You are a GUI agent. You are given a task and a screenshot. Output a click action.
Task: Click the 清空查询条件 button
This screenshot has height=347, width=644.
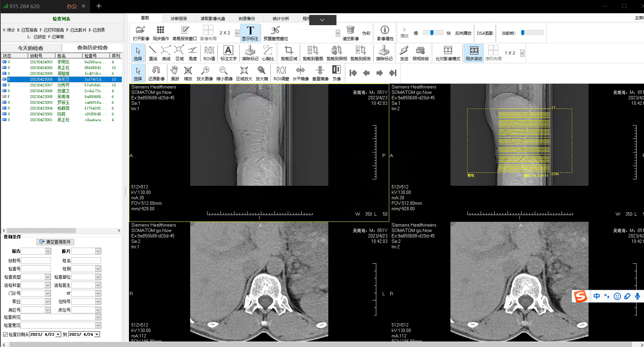(55, 242)
